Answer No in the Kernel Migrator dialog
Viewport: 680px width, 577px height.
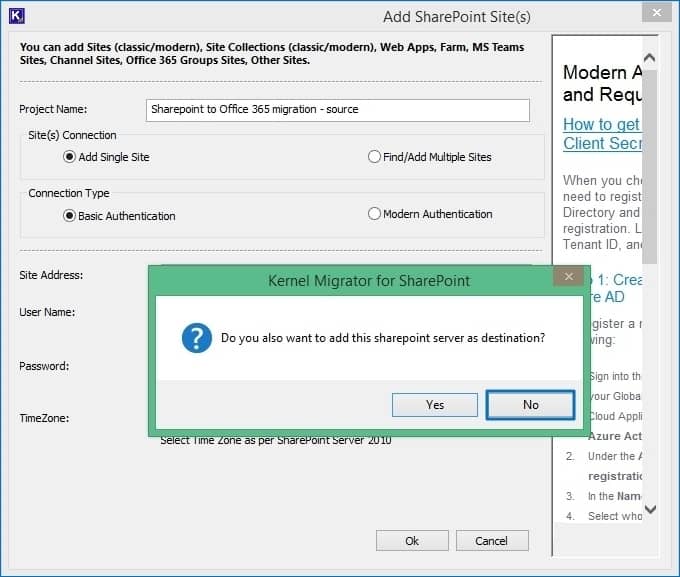(530, 405)
